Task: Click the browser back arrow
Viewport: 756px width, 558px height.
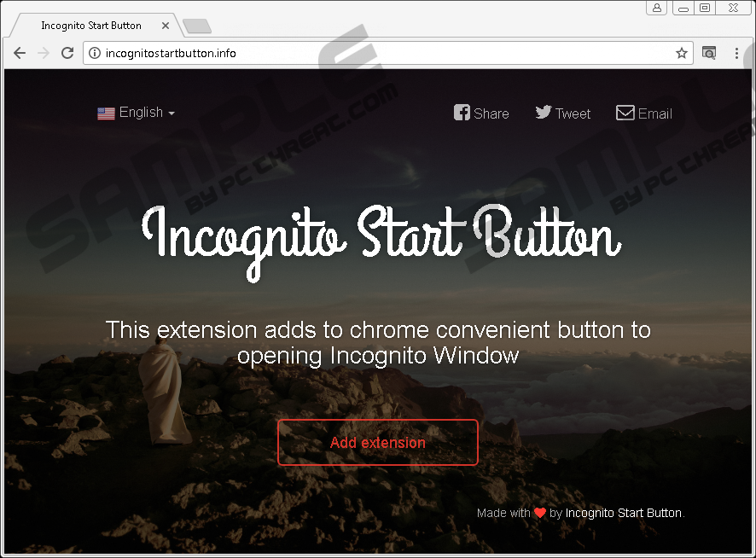Action: tap(20, 53)
